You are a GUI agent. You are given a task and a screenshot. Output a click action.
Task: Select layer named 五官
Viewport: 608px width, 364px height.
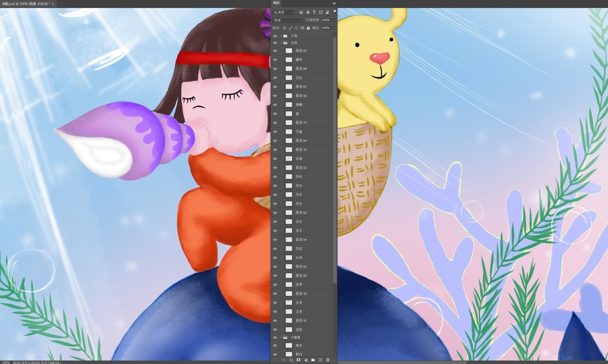(299, 312)
